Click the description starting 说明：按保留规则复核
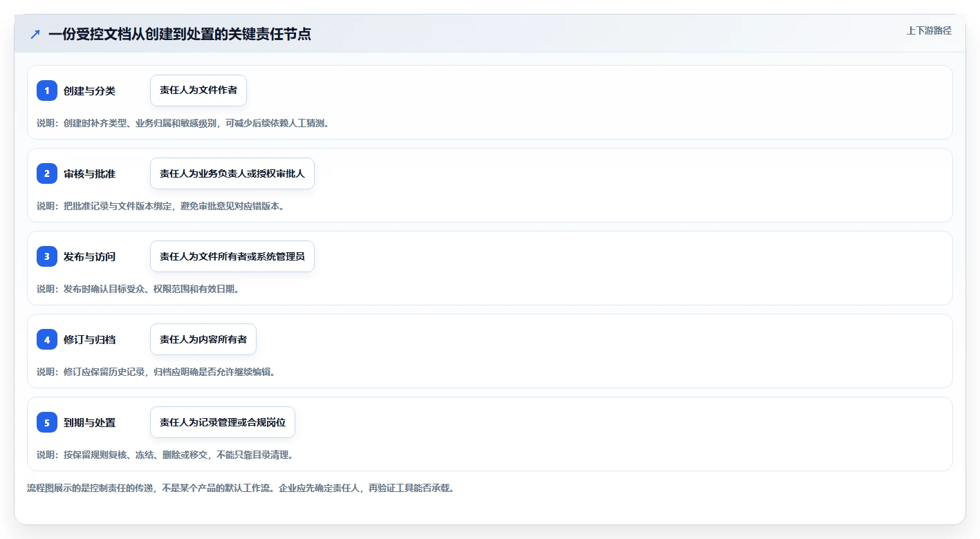The width and height of the screenshot is (980, 539). [x=165, y=455]
